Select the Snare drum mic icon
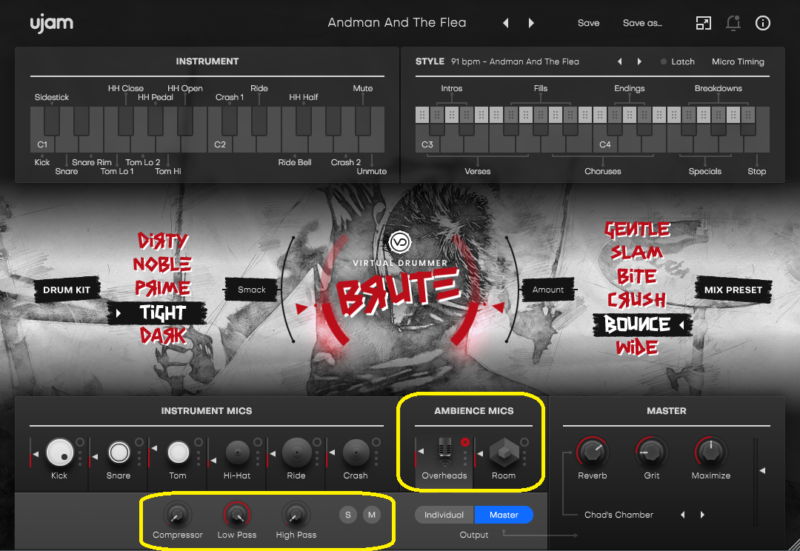This screenshot has width=800, height=551. click(119, 452)
